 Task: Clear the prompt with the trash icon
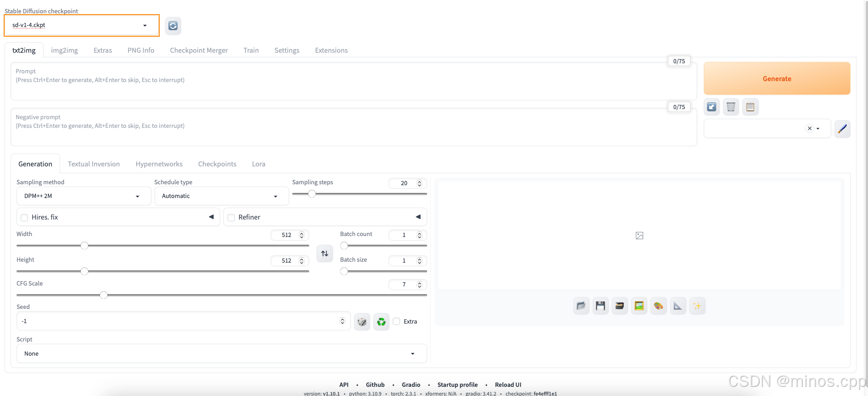click(731, 107)
